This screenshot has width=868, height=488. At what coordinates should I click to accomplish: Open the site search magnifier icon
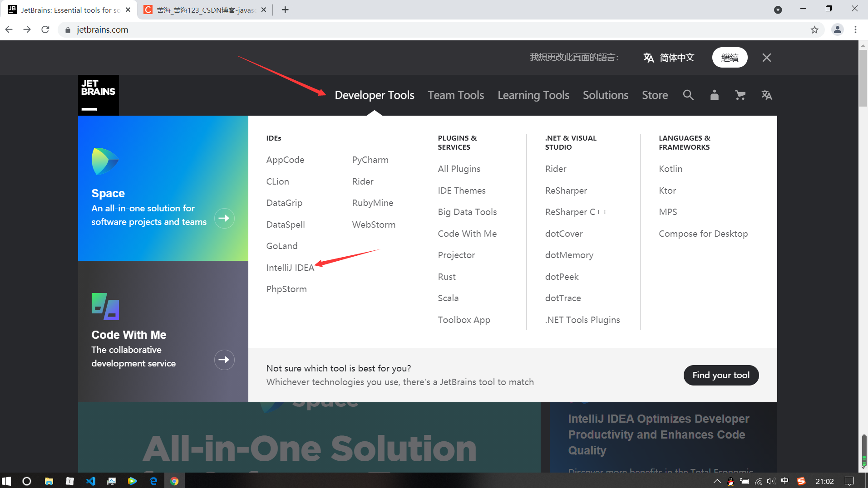[x=688, y=95]
